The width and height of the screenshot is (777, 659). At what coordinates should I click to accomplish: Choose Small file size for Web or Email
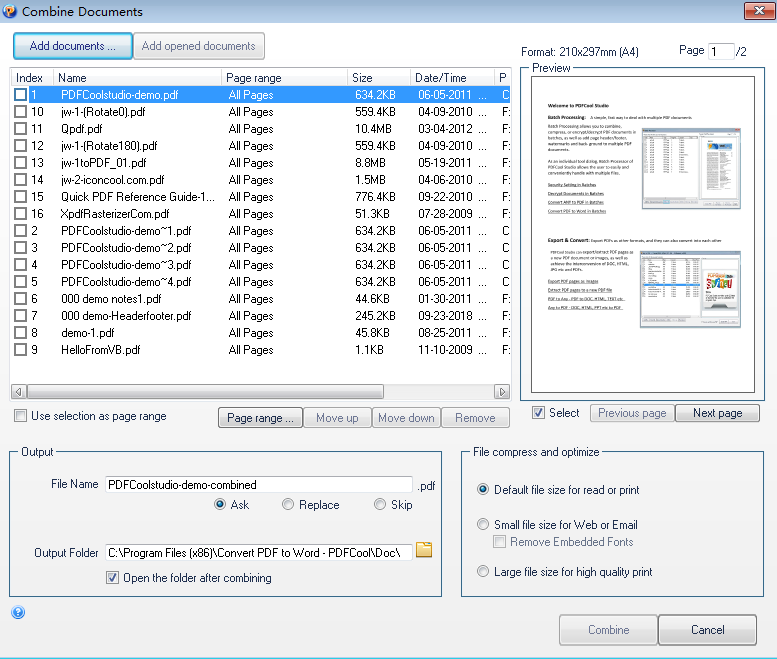click(x=483, y=524)
